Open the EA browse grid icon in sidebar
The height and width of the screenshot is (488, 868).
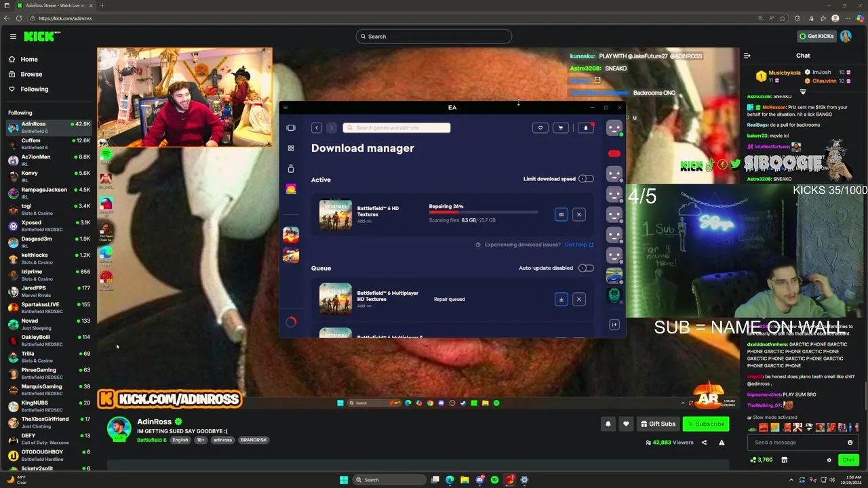tap(291, 148)
